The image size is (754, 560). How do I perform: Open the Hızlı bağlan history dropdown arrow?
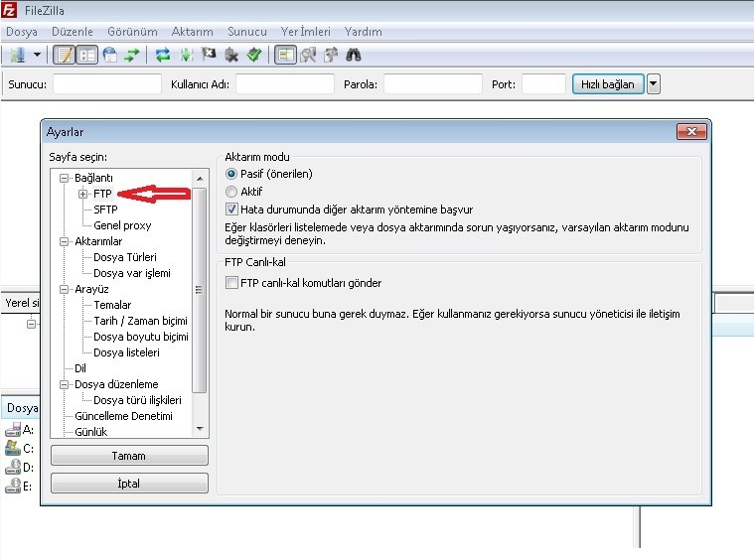653,84
